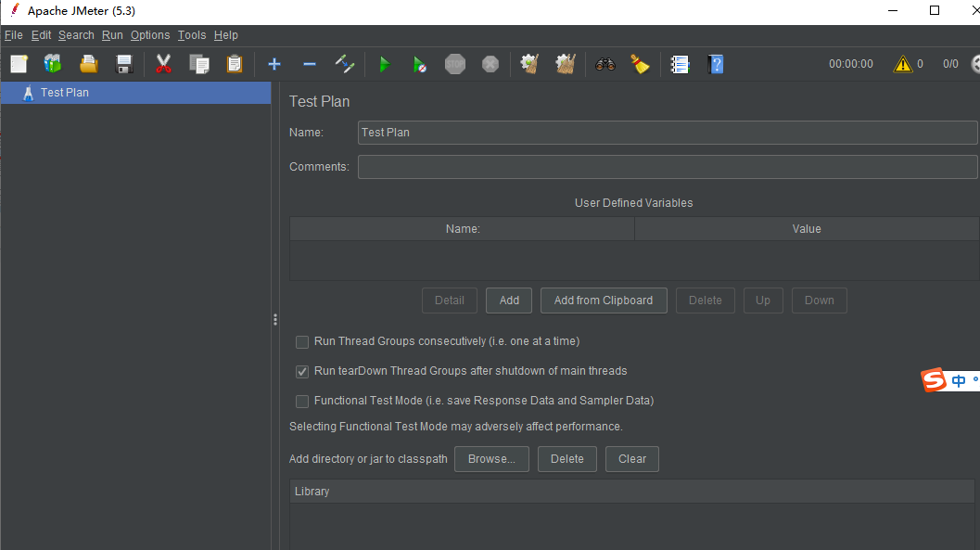Click the Shutdown test icon
Image resolution: width=980 pixels, height=550 pixels.
(x=490, y=64)
